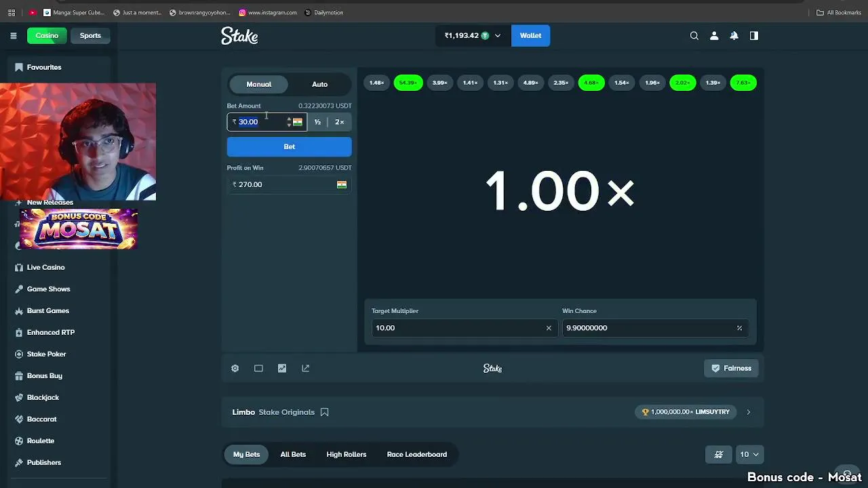Open the Wallet
This screenshot has height=488, width=868.
(530, 36)
